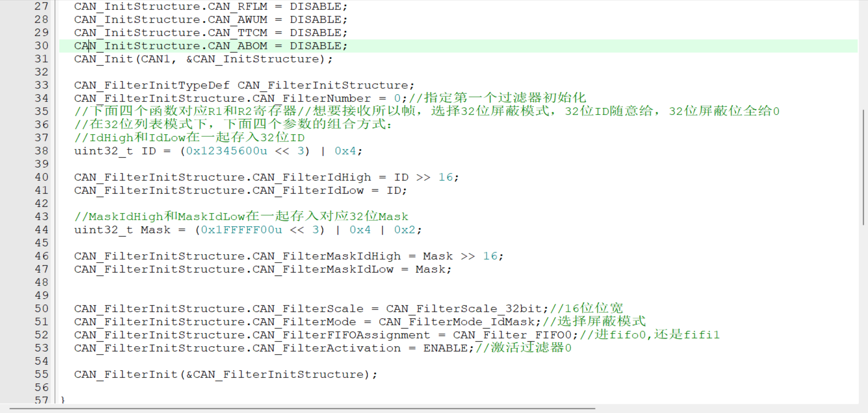Click the CAN_FilterInitTypeDef type name
Image resolution: width=868 pixels, height=413 pixels.
pos(152,85)
